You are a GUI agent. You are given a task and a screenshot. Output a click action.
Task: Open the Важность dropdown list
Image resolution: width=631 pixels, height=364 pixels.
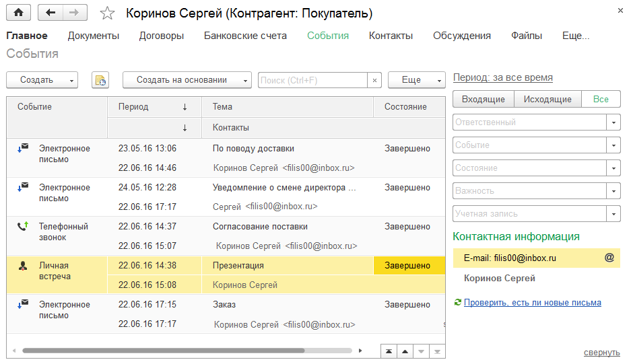(613, 191)
